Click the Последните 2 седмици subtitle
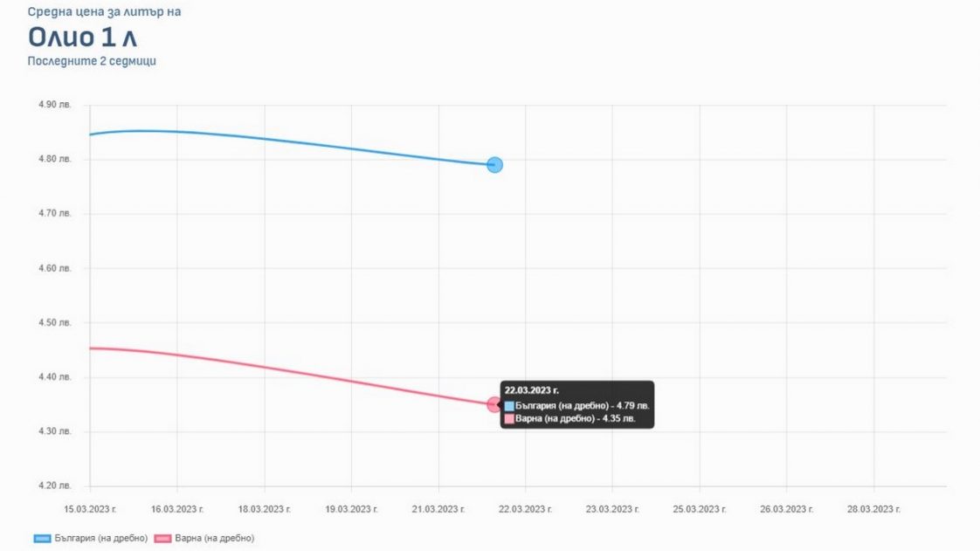Screen dimensions: 980x551 click(92, 61)
